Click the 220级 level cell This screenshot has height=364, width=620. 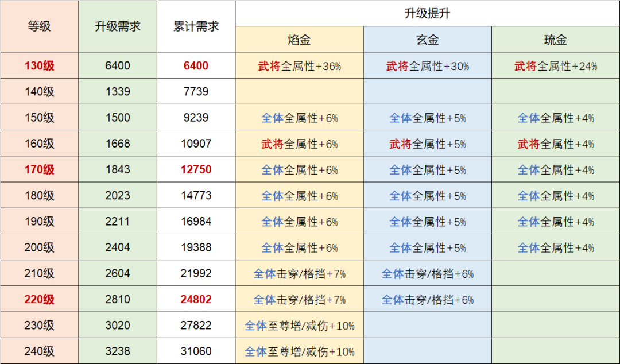pyautogui.click(x=39, y=299)
